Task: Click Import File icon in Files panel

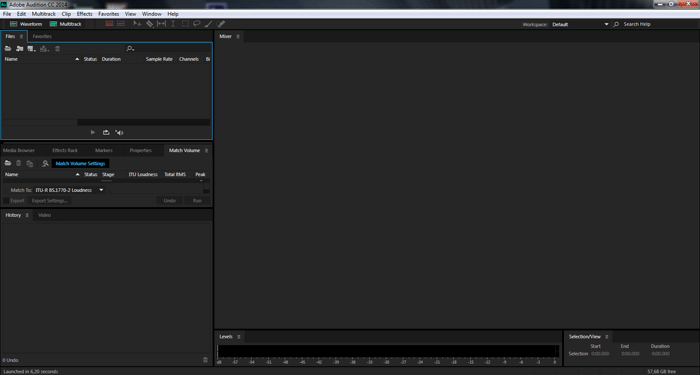Action: pyautogui.click(x=20, y=49)
